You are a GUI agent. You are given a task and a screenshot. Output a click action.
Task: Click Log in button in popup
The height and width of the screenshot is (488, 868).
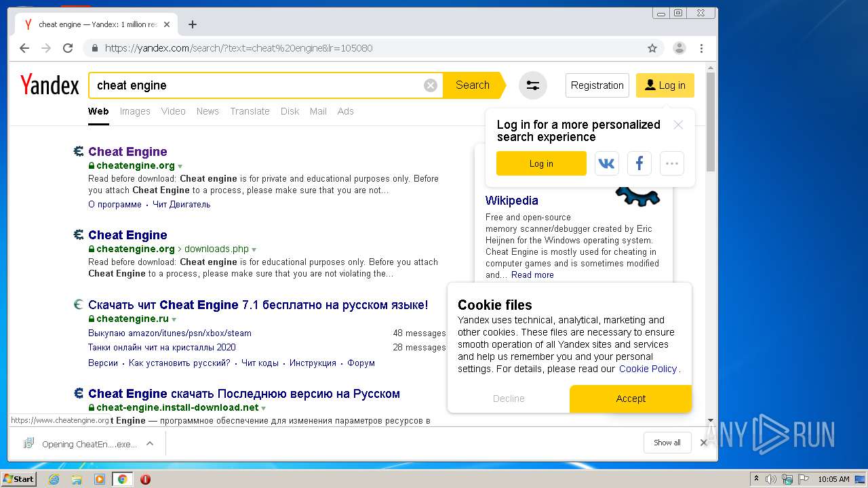point(541,163)
